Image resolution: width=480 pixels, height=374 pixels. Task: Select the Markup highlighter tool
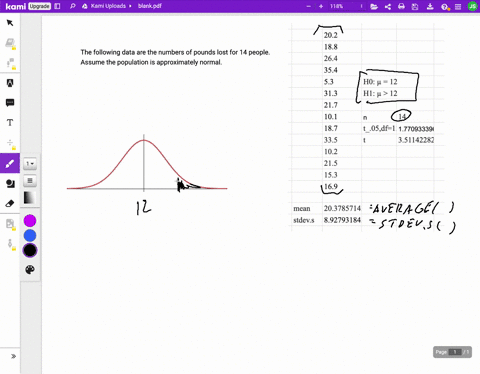point(10,83)
